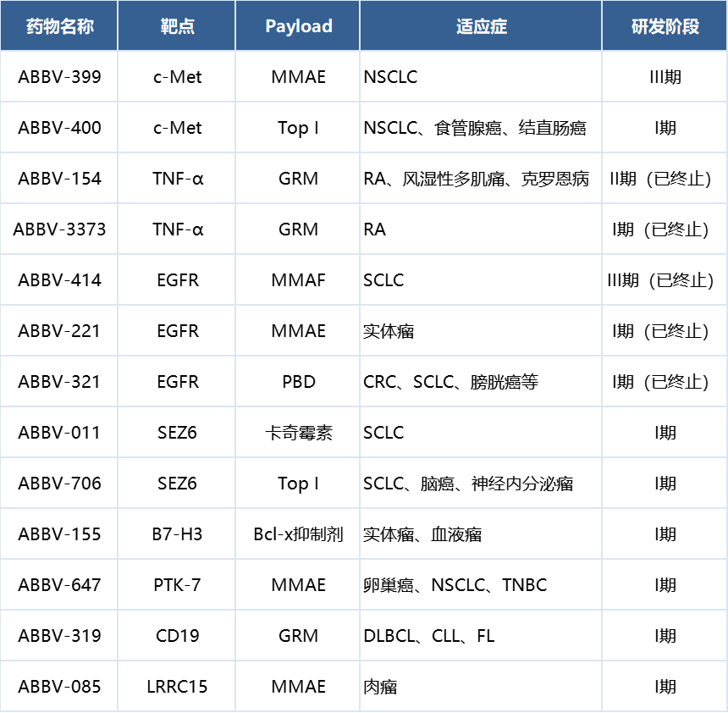The height and width of the screenshot is (713, 728).
Task: Click the B7-H3 target cell
Action: pyautogui.click(x=177, y=534)
